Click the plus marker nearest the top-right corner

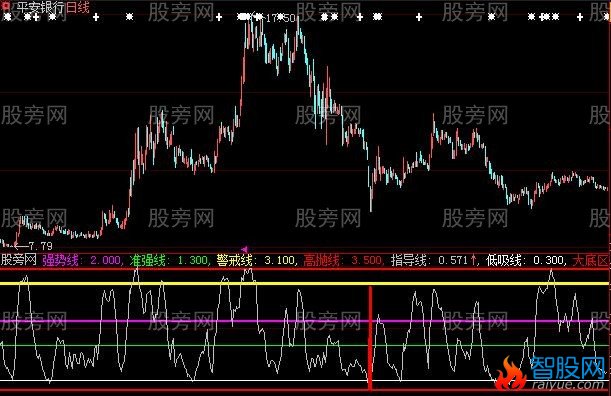coord(580,17)
